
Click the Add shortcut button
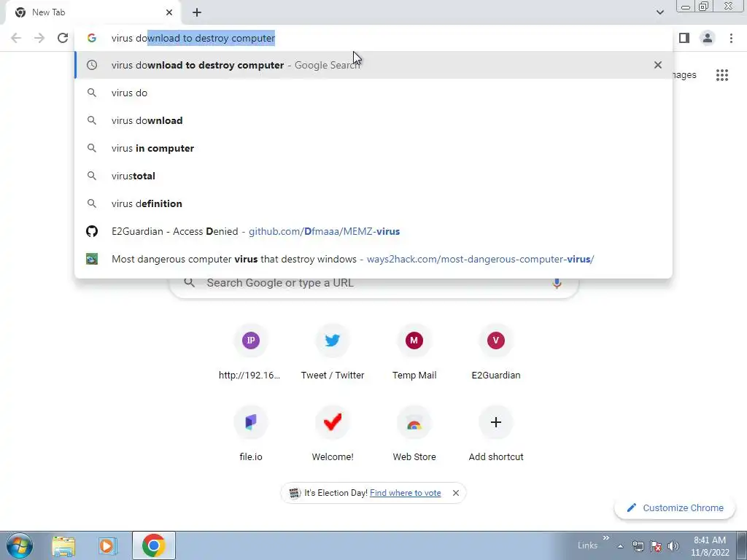click(x=496, y=435)
